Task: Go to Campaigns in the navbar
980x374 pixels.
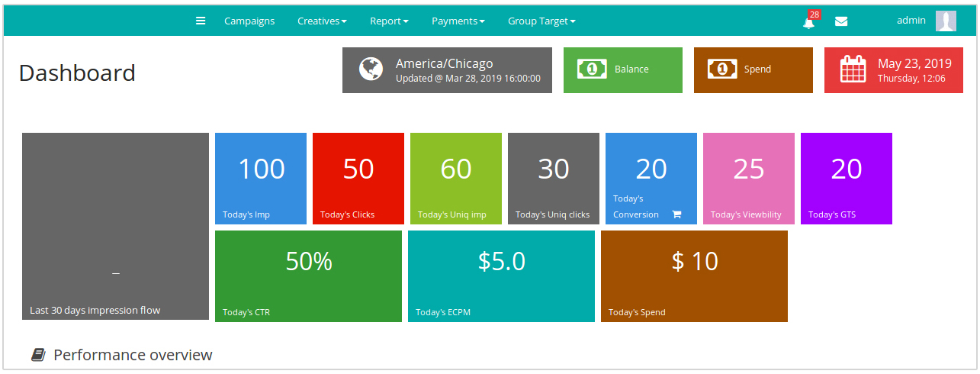Action: point(249,21)
